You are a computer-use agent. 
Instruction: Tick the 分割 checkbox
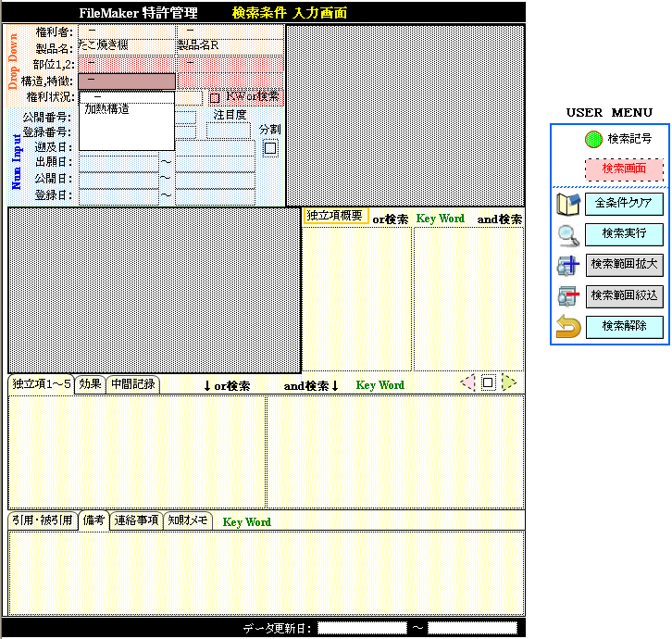270,148
